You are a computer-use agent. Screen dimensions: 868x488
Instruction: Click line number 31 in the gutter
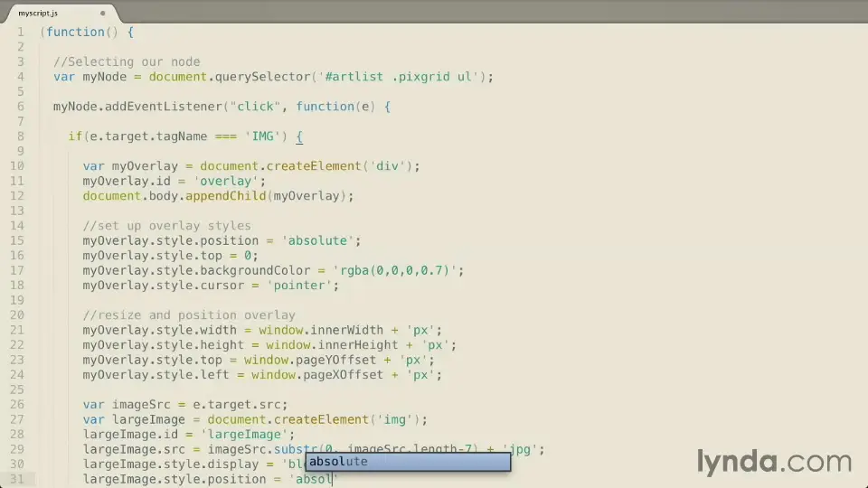[17, 479]
